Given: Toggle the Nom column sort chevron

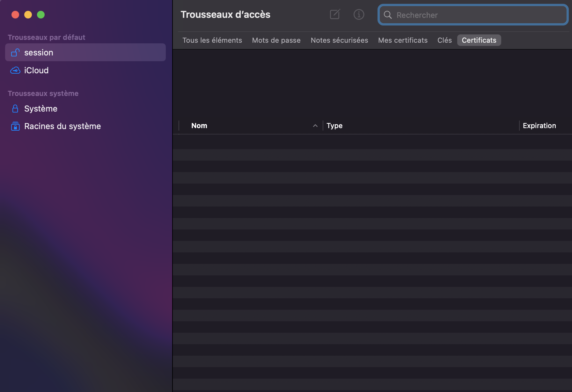Looking at the screenshot, I should coord(315,126).
